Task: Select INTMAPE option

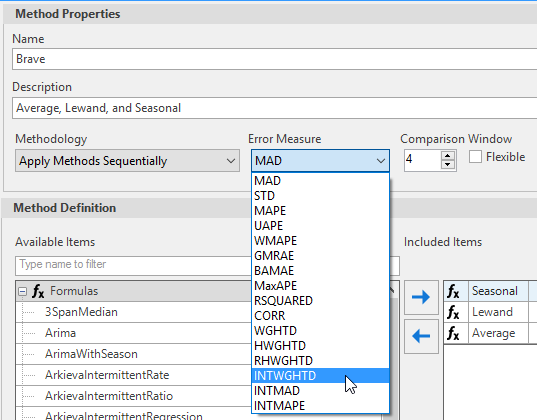Action: pyautogui.click(x=320, y=406)
